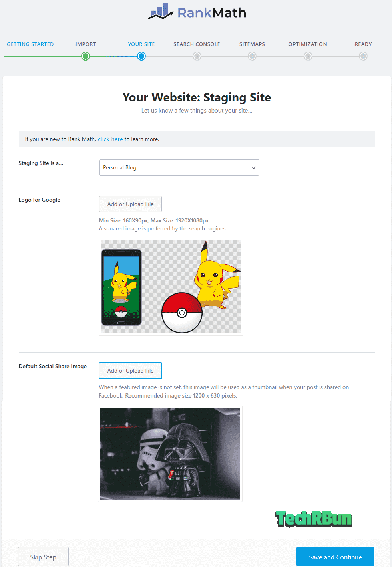Open the Personal Blog site type dropdown
392x567 pixels.
coord(179,167)
